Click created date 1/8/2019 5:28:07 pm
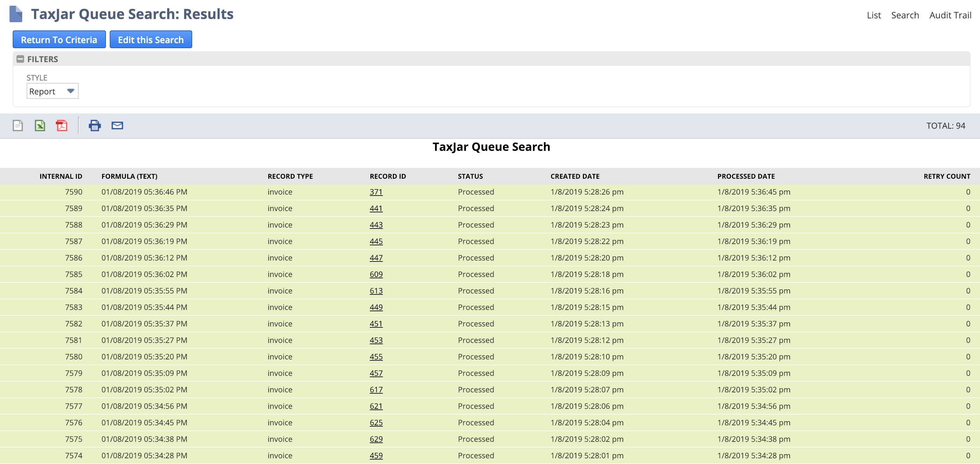 (587, 390)
